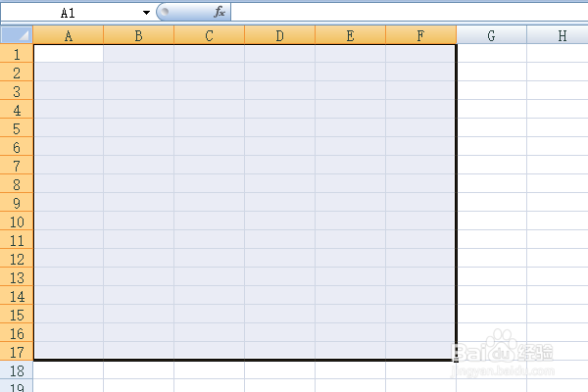
Task: Select row 11 header
Action: tap(17, 240)
